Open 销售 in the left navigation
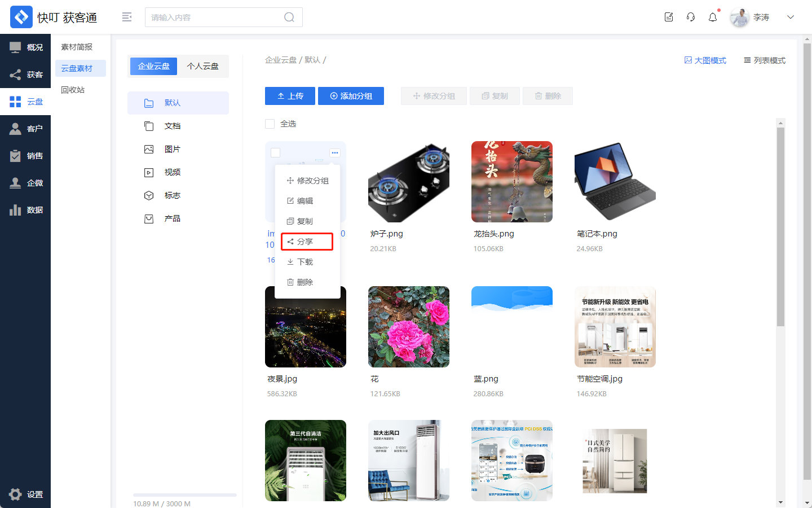Image resolution: width=812 pixels, height=508 pixels. coord(25,156)
